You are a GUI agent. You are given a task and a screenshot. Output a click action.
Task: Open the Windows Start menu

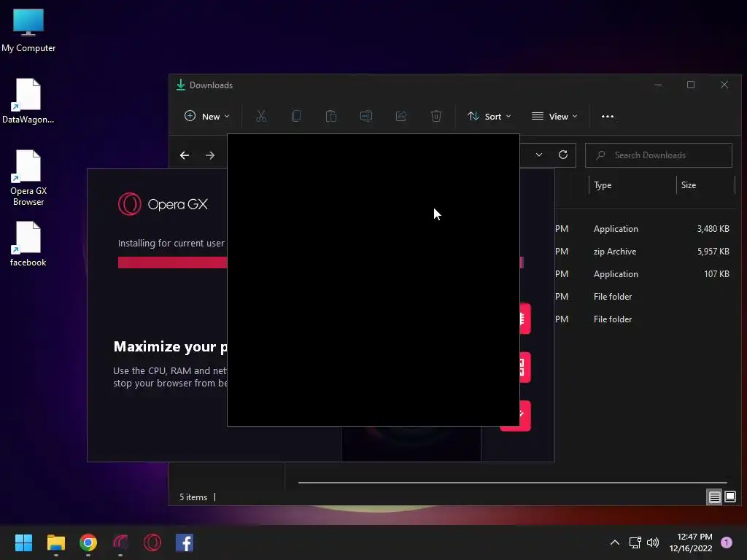tap(23, 542)
